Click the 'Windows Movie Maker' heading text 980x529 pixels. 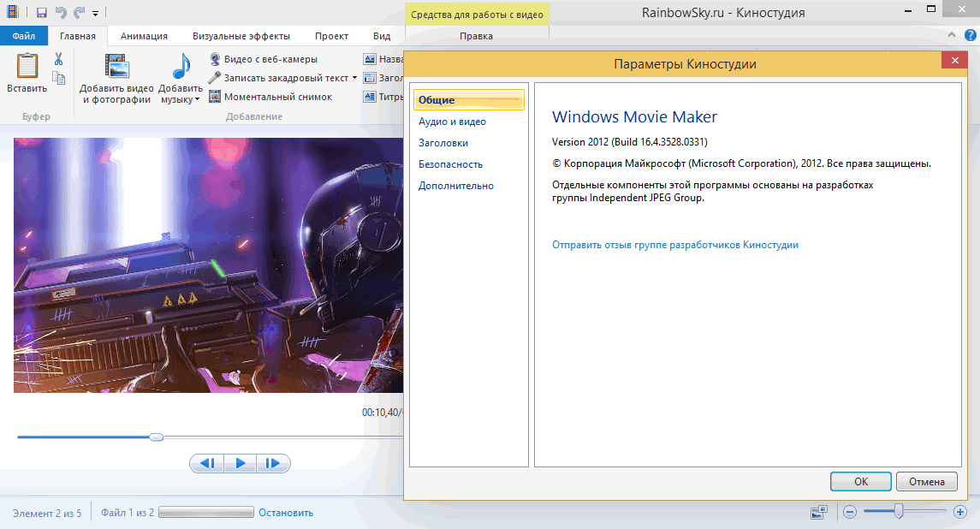coord(634,117)
